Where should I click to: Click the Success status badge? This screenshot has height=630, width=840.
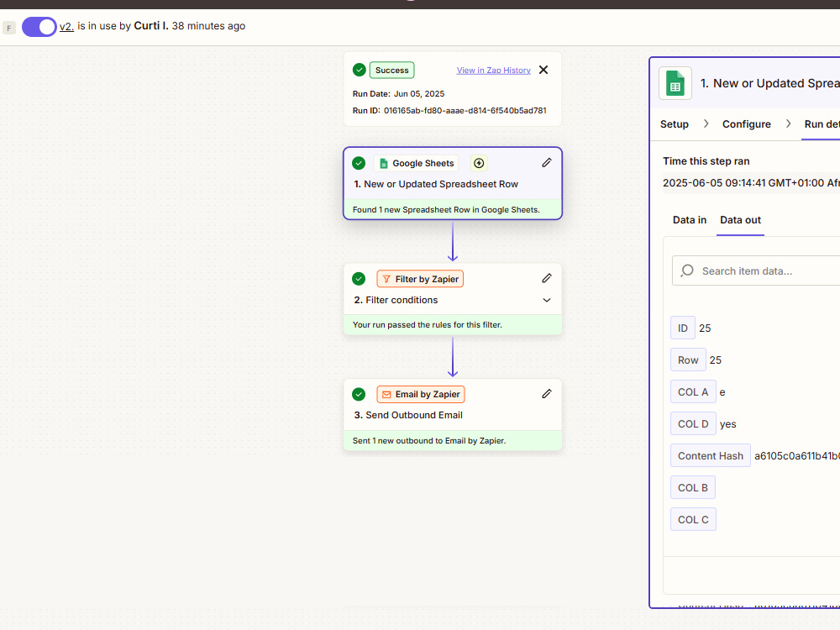pos(391,71)
